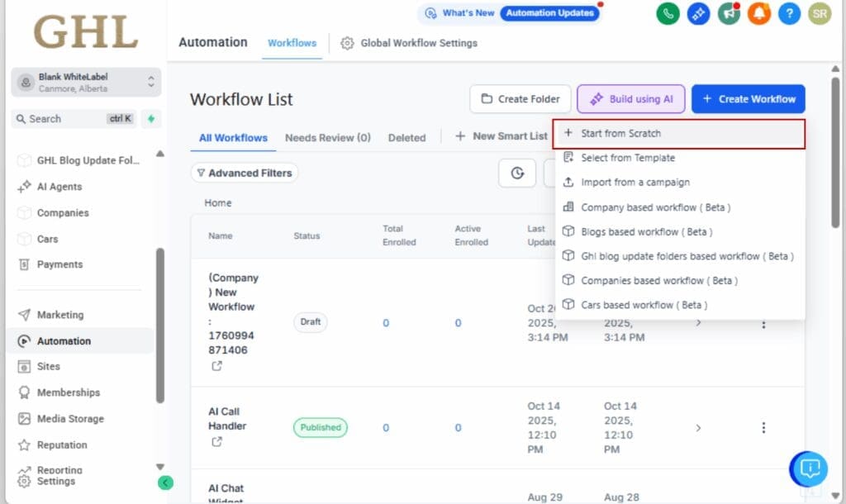Expand the Blank WhiteLabel account switcher
The width and height of the screenshot is (846, 504).
pos(83,82)
